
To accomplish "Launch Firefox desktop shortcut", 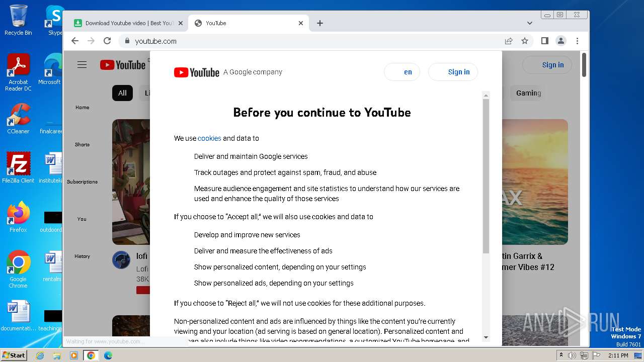I will click(x=18, y=217).
